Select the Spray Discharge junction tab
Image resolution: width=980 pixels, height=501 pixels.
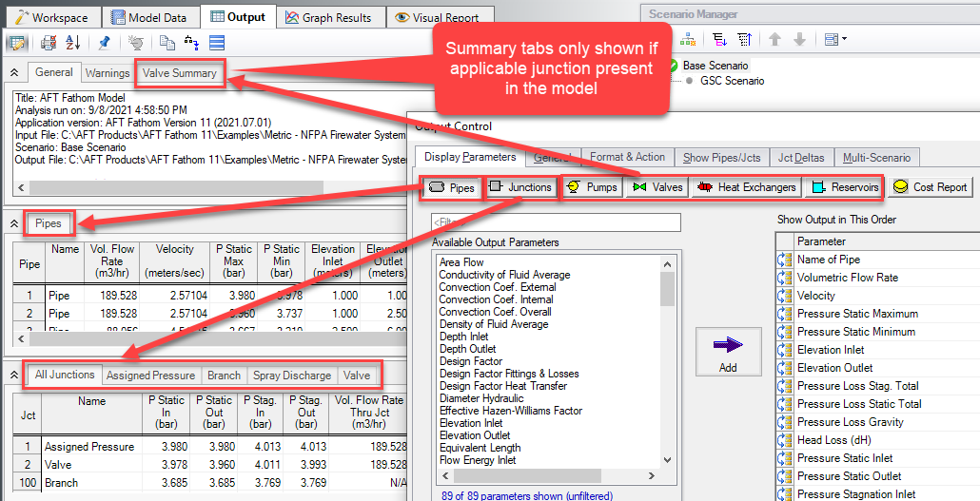point(292,376)
